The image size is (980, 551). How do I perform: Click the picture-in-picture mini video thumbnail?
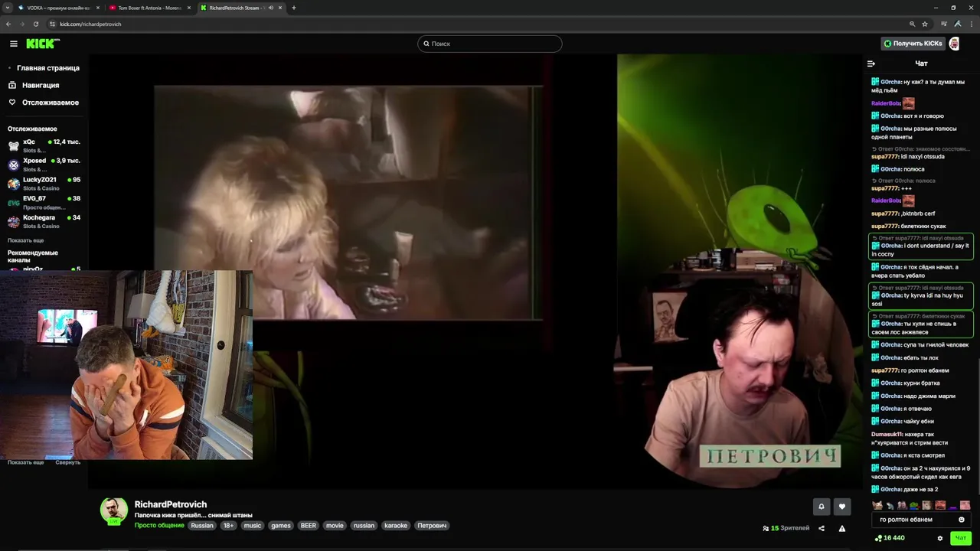pos(126,364)
